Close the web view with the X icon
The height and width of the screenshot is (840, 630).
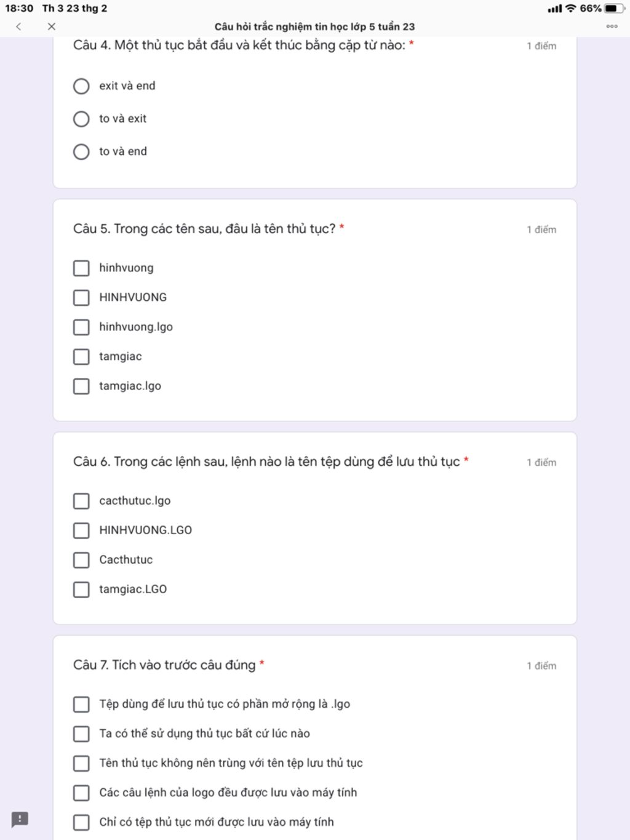(52, 26)
